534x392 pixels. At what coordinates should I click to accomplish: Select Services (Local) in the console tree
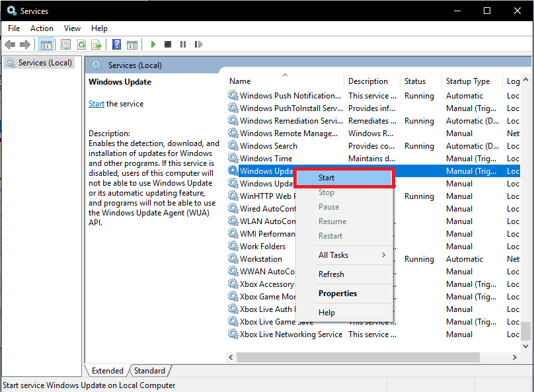[x=40, y=63]
